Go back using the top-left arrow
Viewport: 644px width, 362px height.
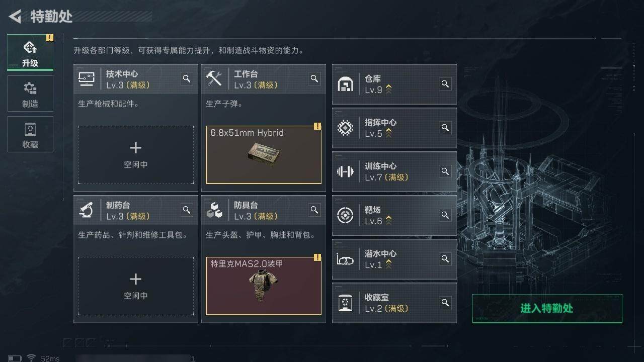tap(15, 17)
